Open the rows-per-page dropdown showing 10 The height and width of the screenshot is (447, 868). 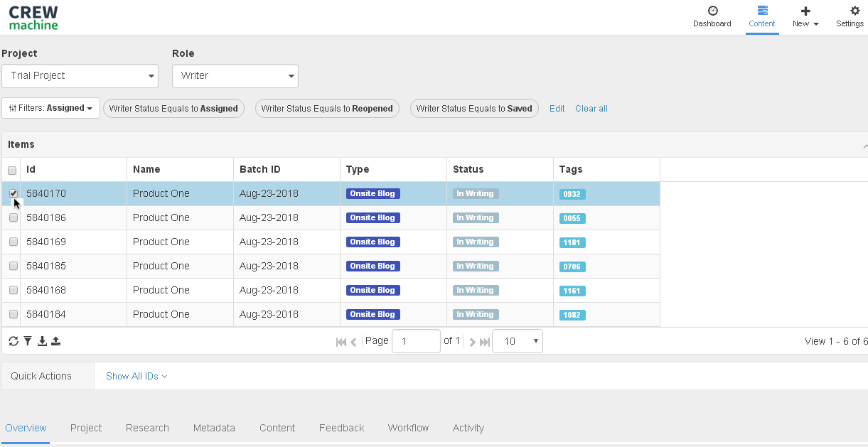[518, 341]
